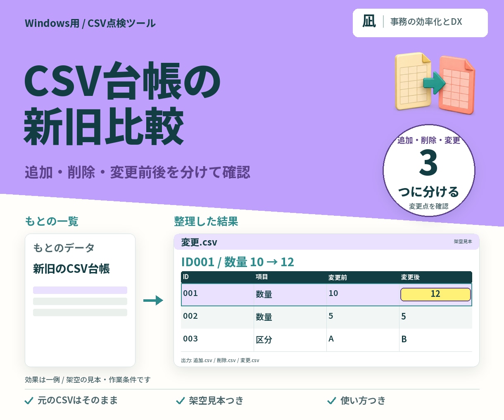The image size is (504, 420).
Task: Click the CSV file comparison 3D icon
Action: [435, 83]
